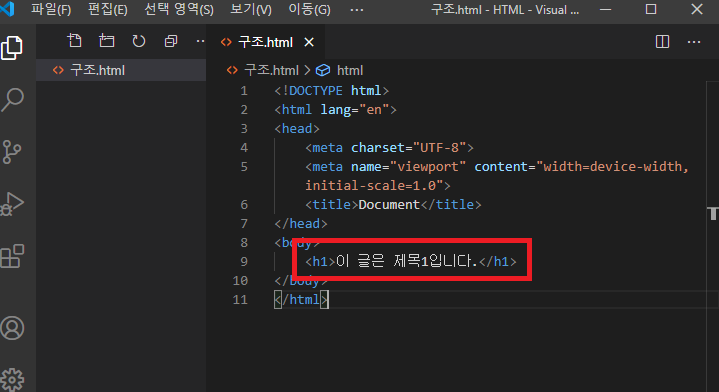This screenshot has height=392, width=719.
Task: Click the DOCTYPE text on line 1
Action: [315, 91]
